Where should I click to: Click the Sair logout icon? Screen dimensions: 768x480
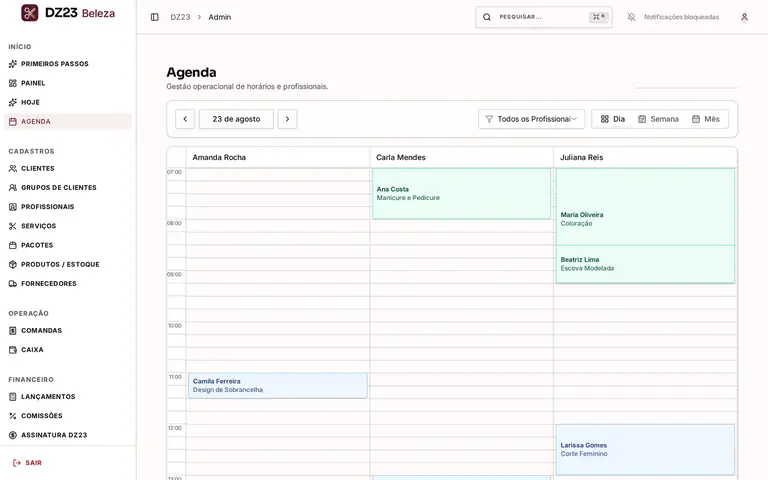[17, 463]
